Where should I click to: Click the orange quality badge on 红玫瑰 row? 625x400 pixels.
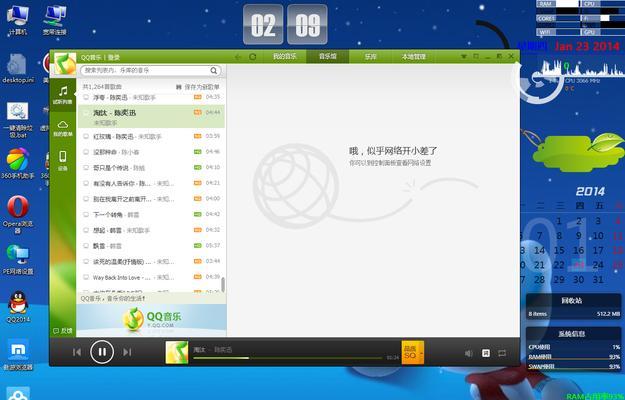198,136
